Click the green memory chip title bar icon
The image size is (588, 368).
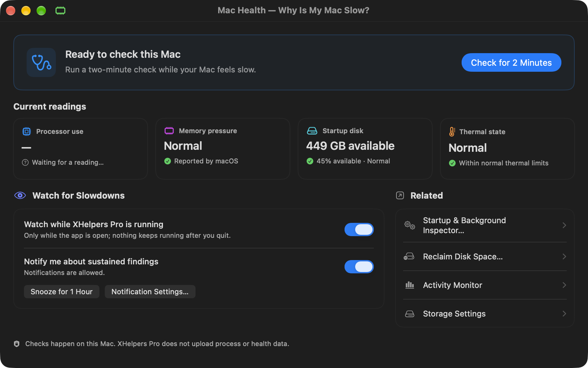(x=60, y=11)
